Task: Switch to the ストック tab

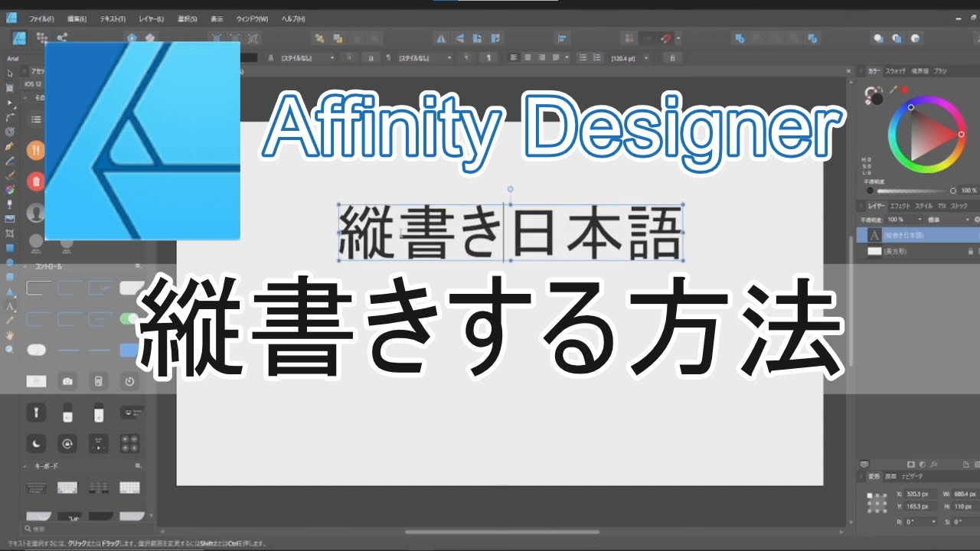Action: [x=959, y=206]
